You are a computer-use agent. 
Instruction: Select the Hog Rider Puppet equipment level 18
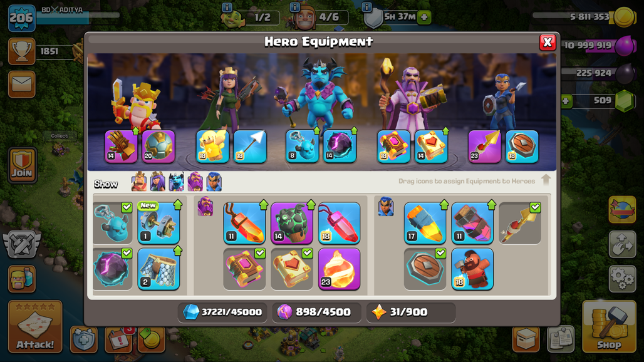[472, 269]
